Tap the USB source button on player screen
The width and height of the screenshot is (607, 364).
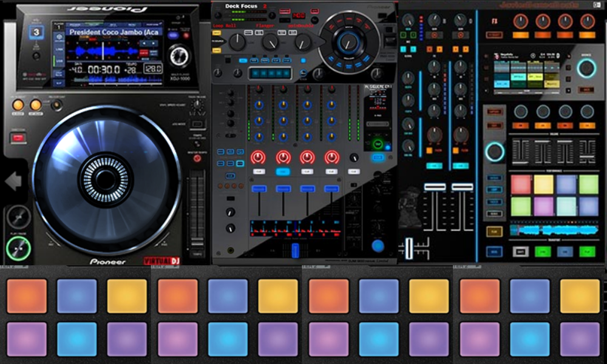click(59, 61)
